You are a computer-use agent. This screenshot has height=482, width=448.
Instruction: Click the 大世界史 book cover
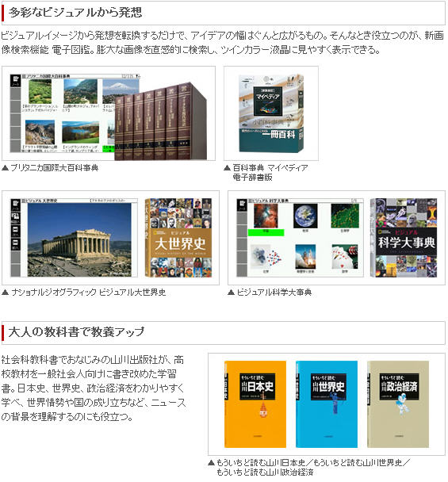178,238
